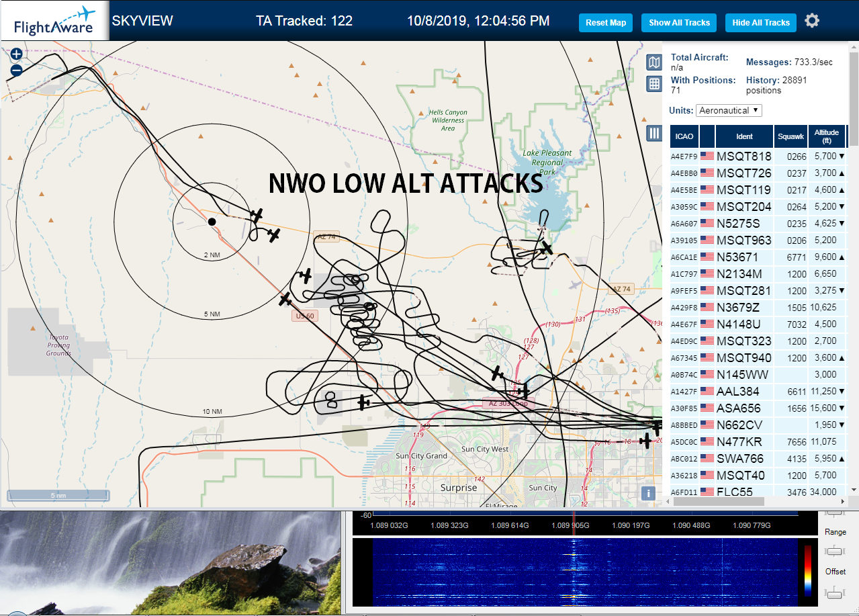The image size is (859, 616).
Task: Open the settings gear in the header
Action: [812, 21]
